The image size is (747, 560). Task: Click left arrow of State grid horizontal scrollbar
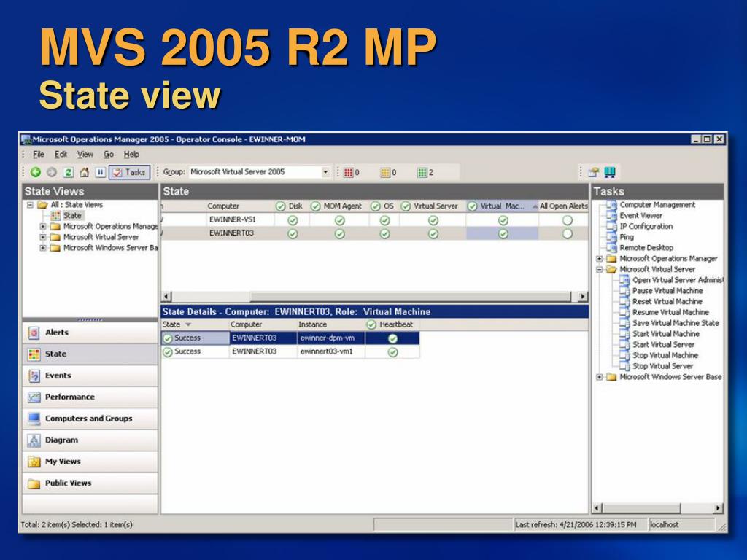(x=166, y=296)
